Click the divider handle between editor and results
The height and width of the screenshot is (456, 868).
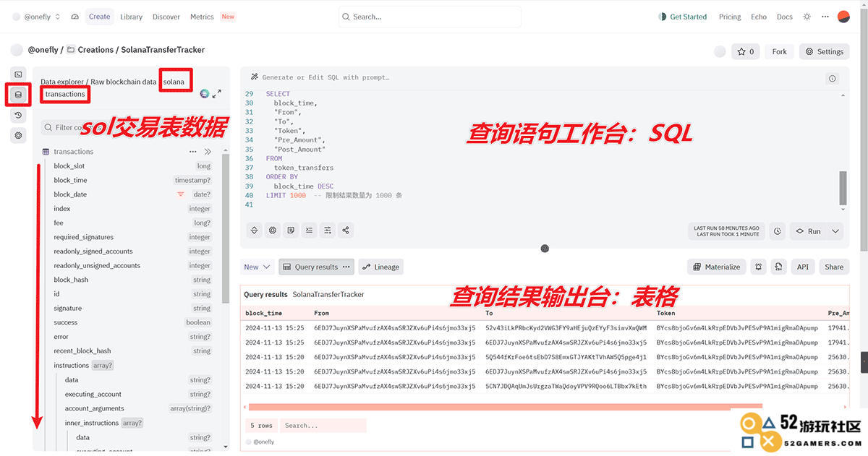(545, 249)
